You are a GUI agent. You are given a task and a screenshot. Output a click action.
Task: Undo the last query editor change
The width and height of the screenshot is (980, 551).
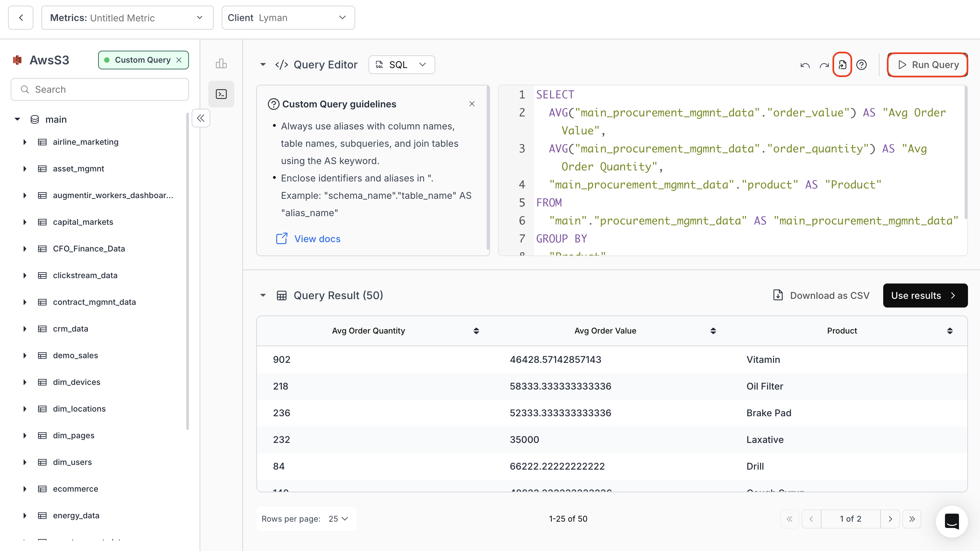(805, 65)
